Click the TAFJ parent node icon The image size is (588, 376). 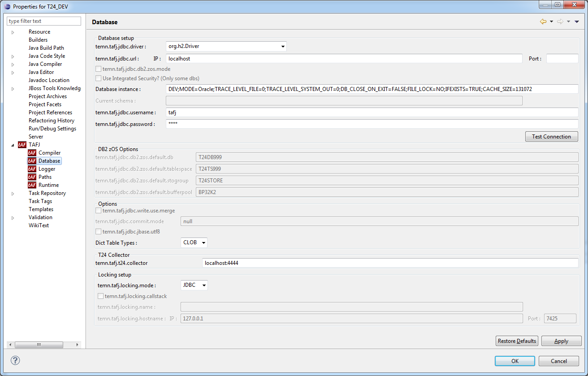[22, 145]
